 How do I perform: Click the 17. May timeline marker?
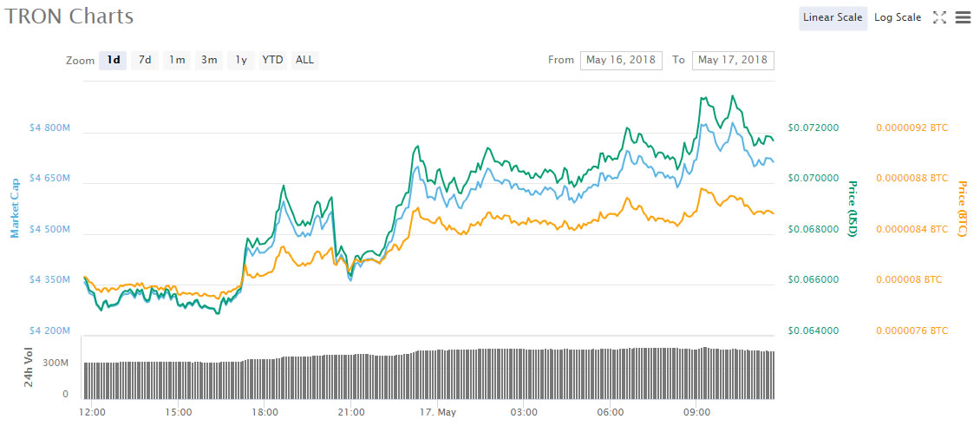tap(434, 412)
